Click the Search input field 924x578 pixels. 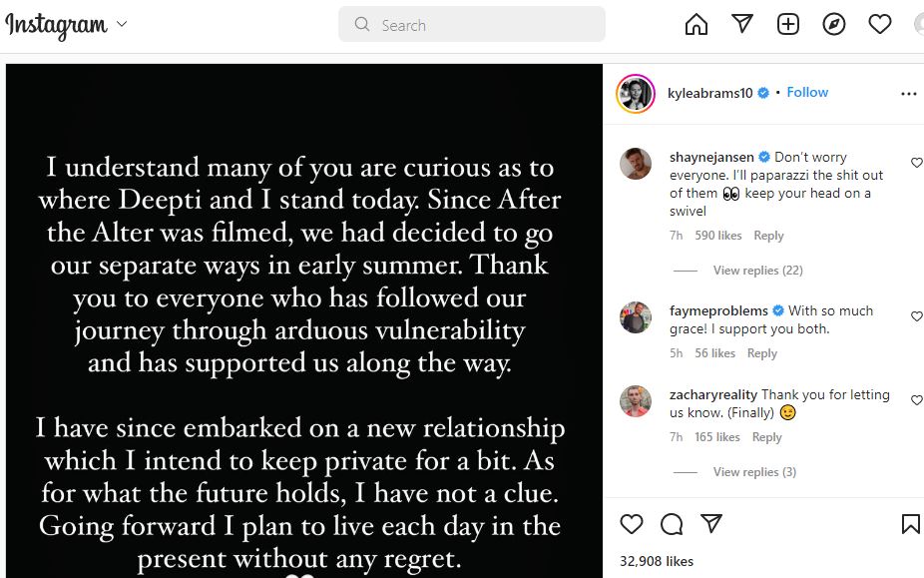pyautogui.click(x=471, y=24)
